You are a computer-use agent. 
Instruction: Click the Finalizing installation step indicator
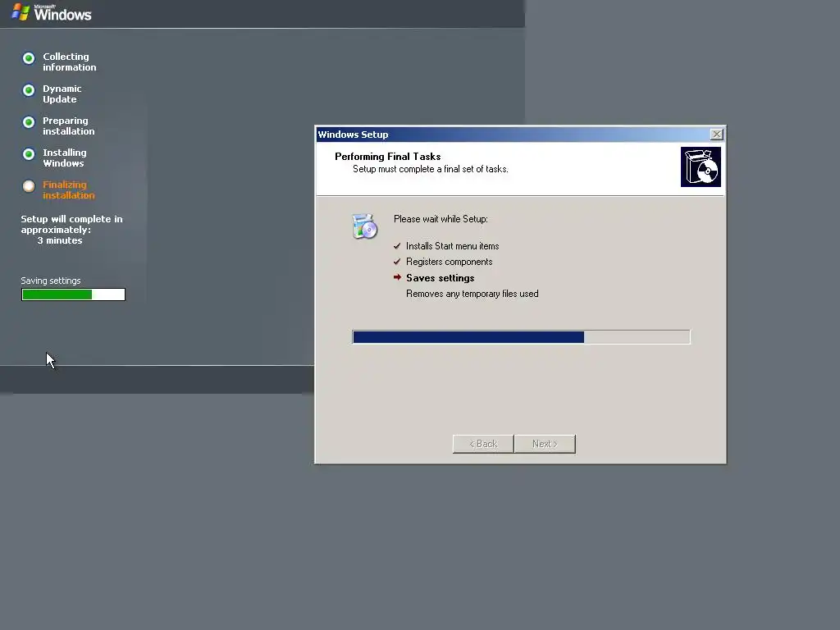point(29,186)
